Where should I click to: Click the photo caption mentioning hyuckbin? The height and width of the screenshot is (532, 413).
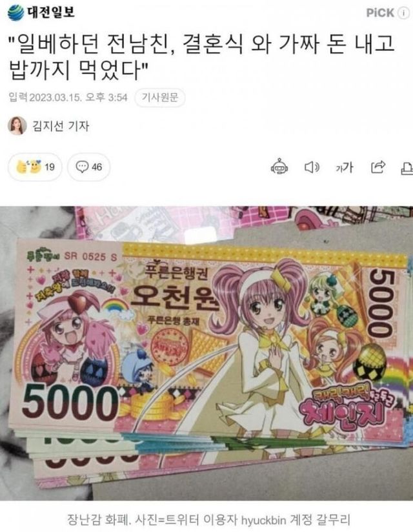pos(208,519)
